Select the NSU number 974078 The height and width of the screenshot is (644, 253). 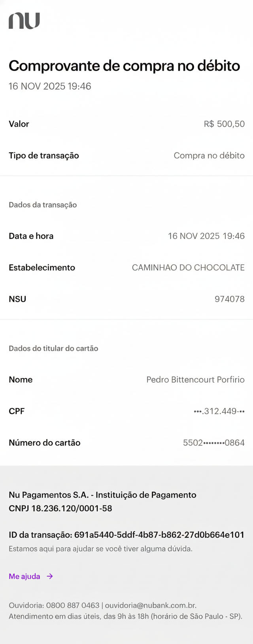click(229, 299)
